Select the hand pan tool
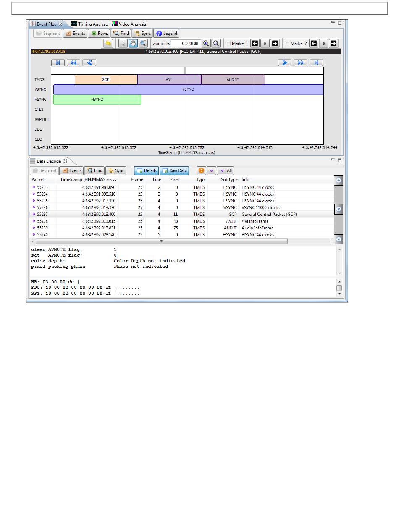This screenshot has width=399, height=532. (133, 43)
